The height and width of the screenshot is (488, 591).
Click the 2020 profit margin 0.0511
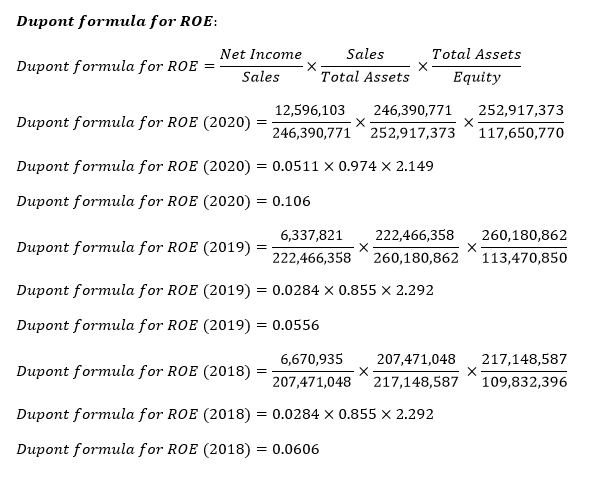click(296, 166)
